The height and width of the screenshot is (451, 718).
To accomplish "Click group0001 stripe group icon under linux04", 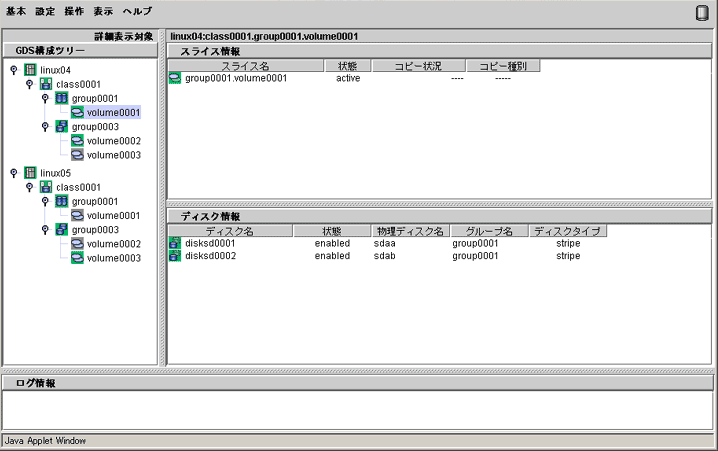I will (61, 98).
